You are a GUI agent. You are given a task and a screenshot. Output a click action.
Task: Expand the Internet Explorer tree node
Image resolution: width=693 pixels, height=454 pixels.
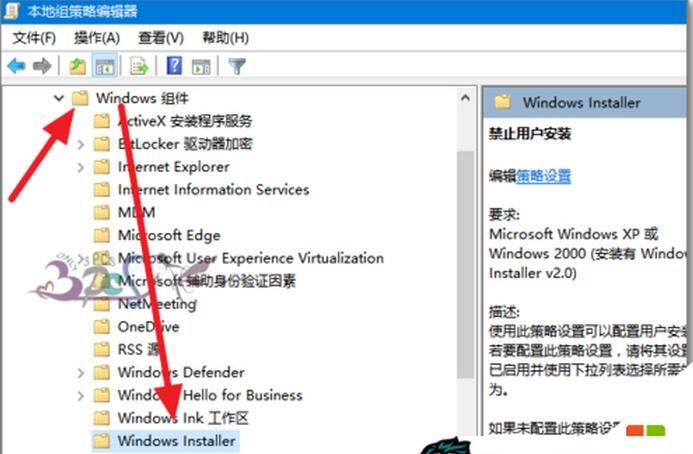click(x=80, y=167)
